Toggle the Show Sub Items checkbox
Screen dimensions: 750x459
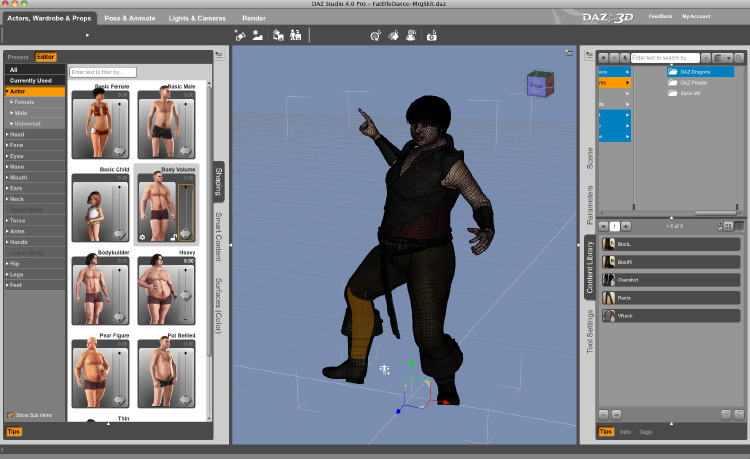(11, 415)
